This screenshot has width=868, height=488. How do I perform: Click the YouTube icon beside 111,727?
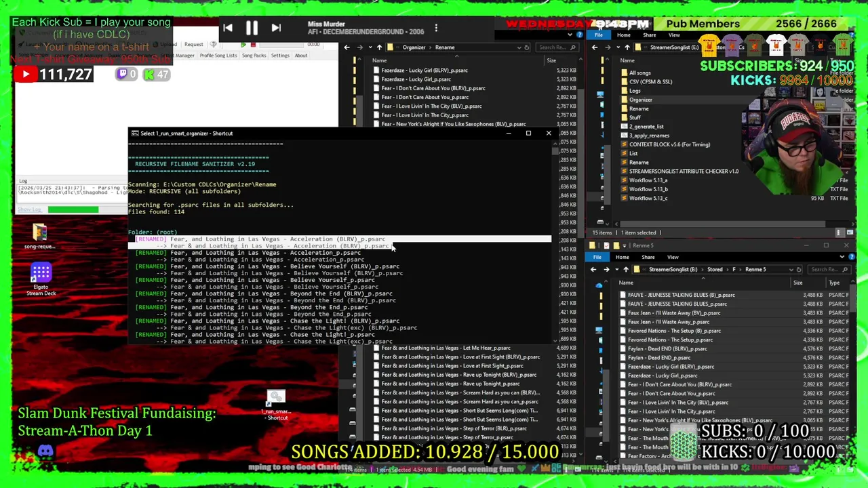coord(25,75)
